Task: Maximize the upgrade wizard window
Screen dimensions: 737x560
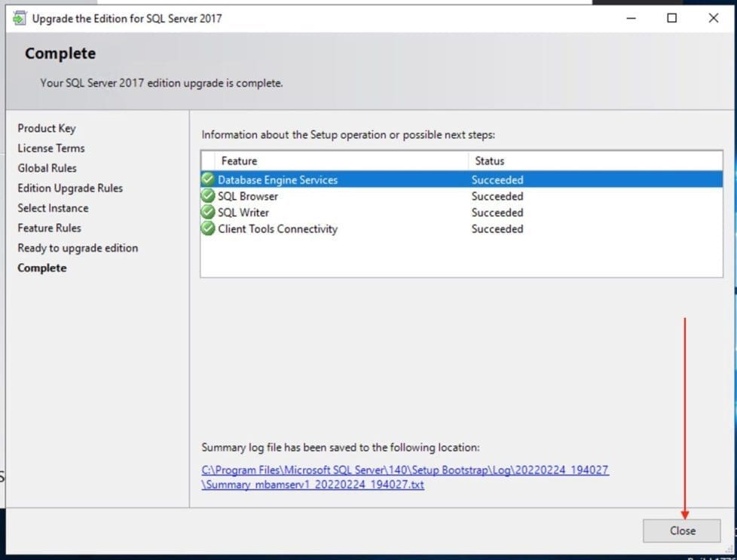Action: pos(671,18)
